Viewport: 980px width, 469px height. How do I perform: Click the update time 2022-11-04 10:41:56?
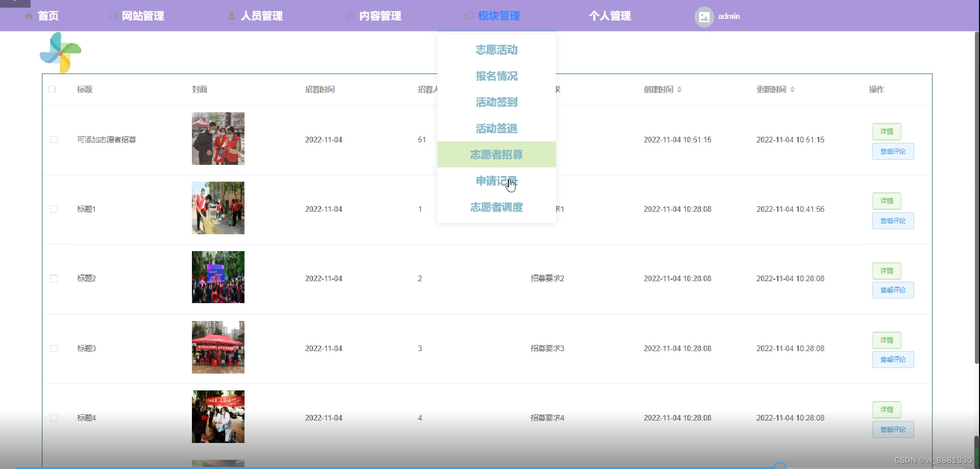point(790,209)
